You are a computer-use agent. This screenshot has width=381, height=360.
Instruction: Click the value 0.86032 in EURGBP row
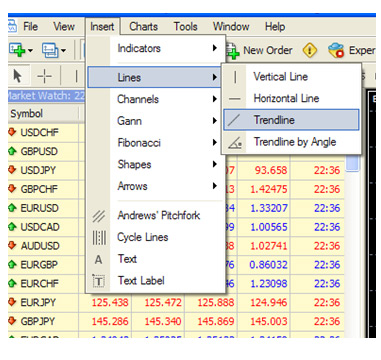[269, 265]
